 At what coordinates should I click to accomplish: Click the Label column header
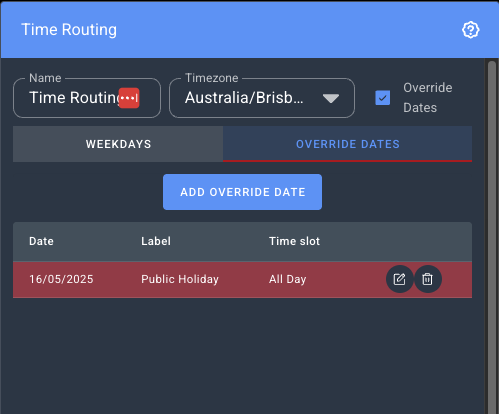156,241
